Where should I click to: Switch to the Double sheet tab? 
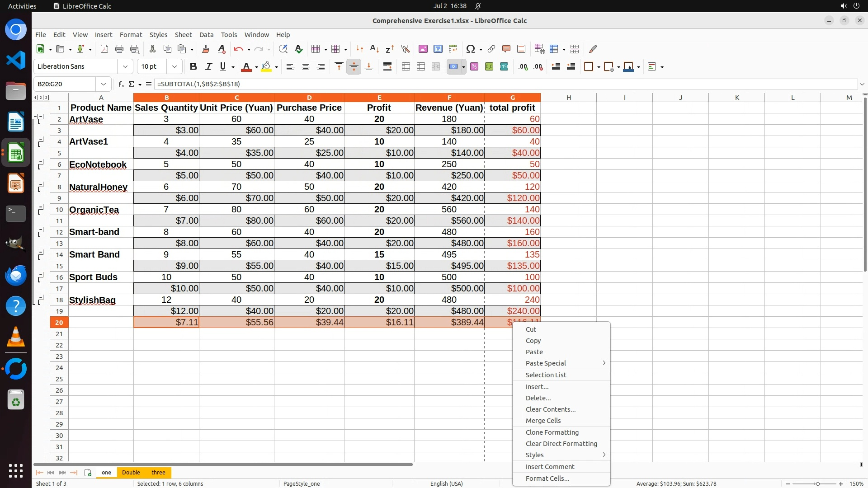(x=131, y=472)
